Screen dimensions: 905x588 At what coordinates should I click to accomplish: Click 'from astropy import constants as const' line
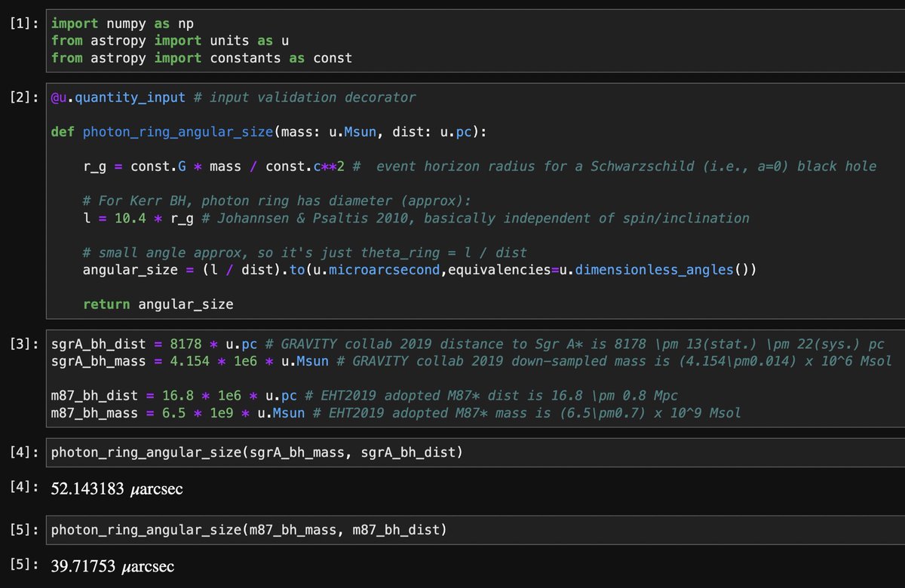[201, 58]
